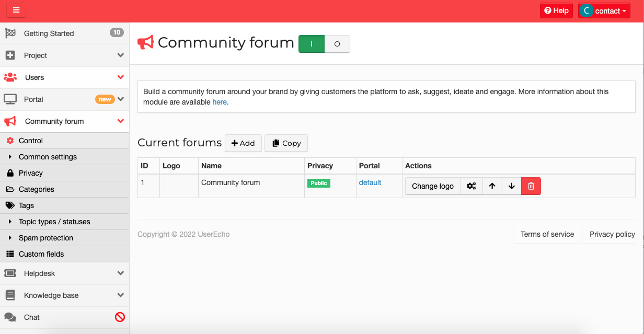Click the Portal new badge
644x334 pixels.
coord(105,99)
